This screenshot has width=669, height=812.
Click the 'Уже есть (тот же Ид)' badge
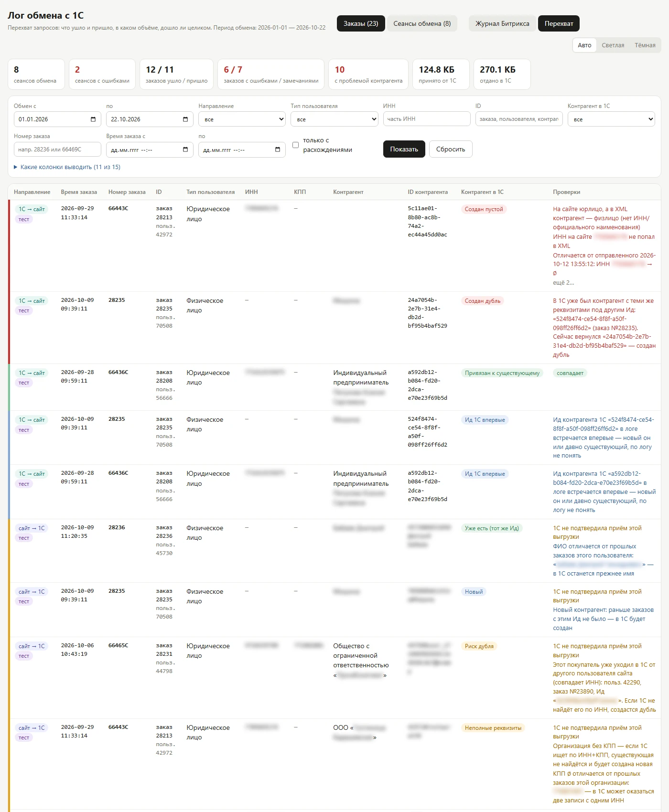(492, 528)
